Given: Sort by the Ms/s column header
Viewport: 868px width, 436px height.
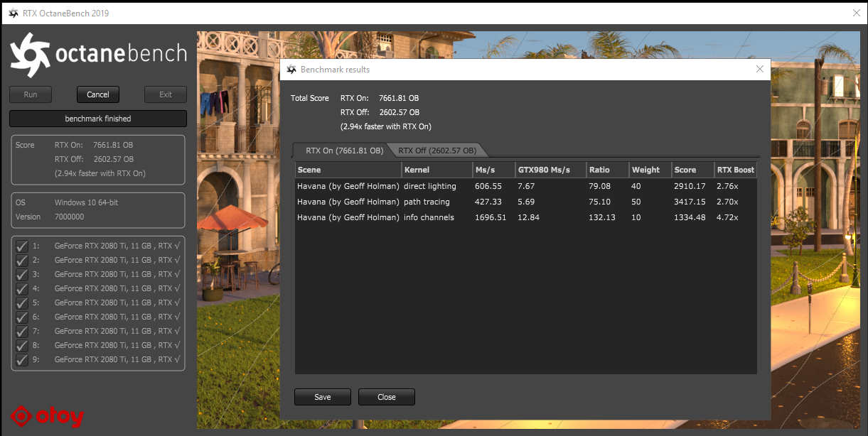Looking at the screenshot, I should [494, 170].
